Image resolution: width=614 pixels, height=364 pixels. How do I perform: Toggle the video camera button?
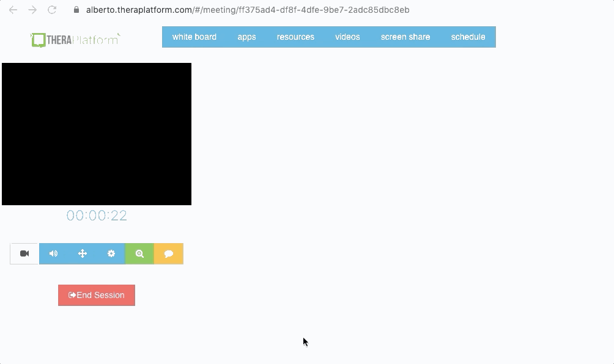[24, 253]
